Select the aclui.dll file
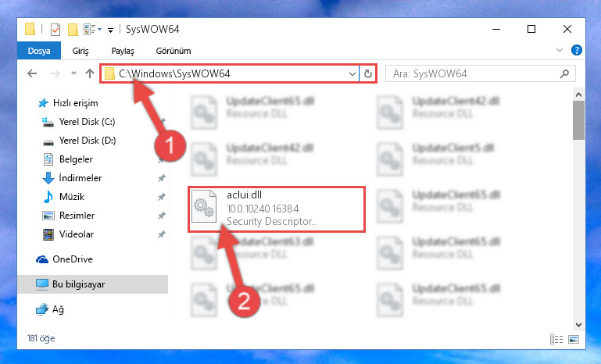 (276, 209)
